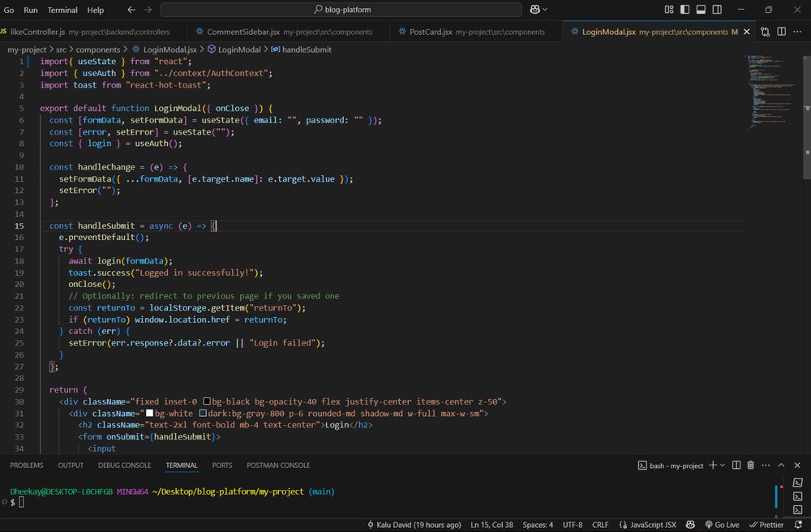Close the terminal panel
Screen dimensions: 811x532
click(797, 465)
